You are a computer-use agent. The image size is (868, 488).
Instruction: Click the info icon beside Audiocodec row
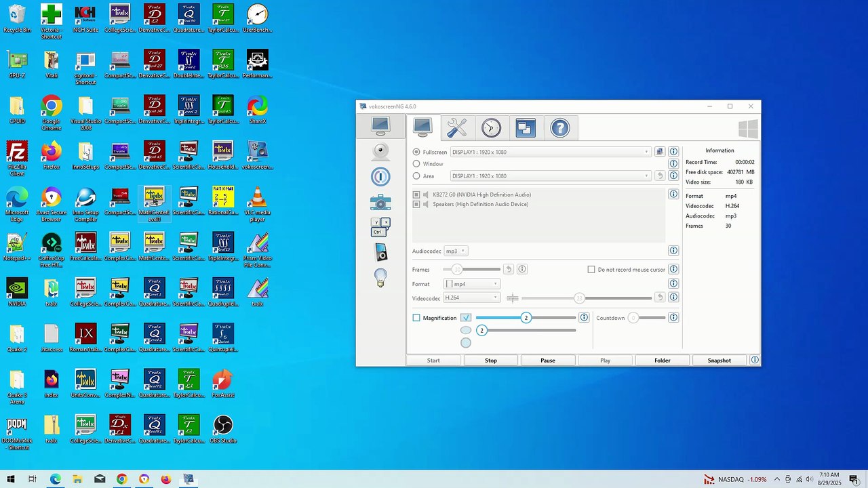tap(673, 251)
